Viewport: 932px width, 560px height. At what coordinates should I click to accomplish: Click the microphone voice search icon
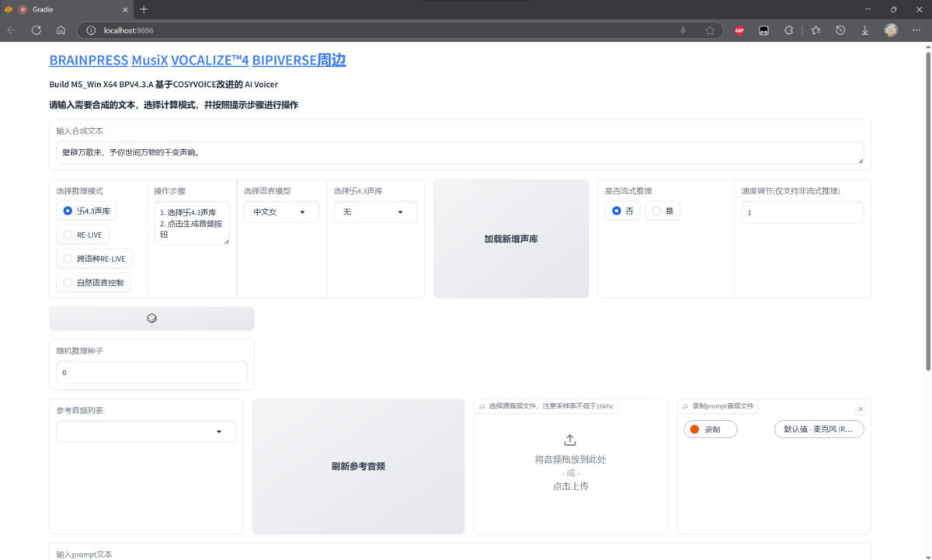click(683, 30)
